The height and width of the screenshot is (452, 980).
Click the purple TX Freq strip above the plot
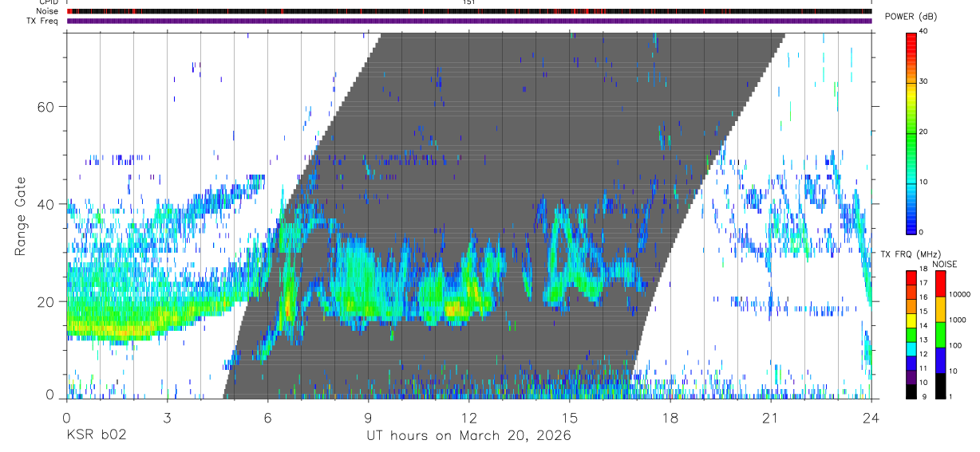469,21
